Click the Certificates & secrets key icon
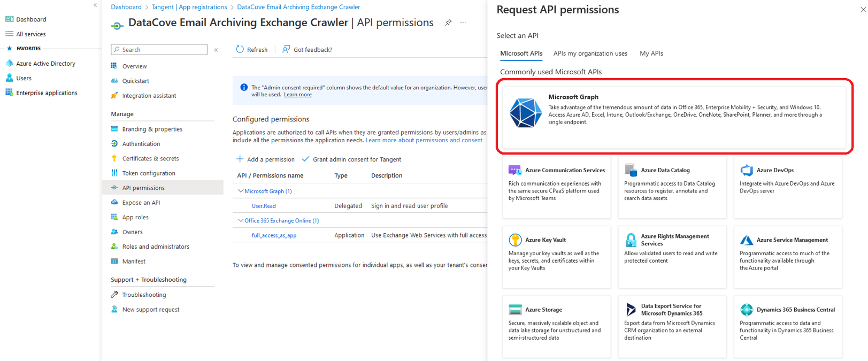868x361 pixels. [114, 158]
